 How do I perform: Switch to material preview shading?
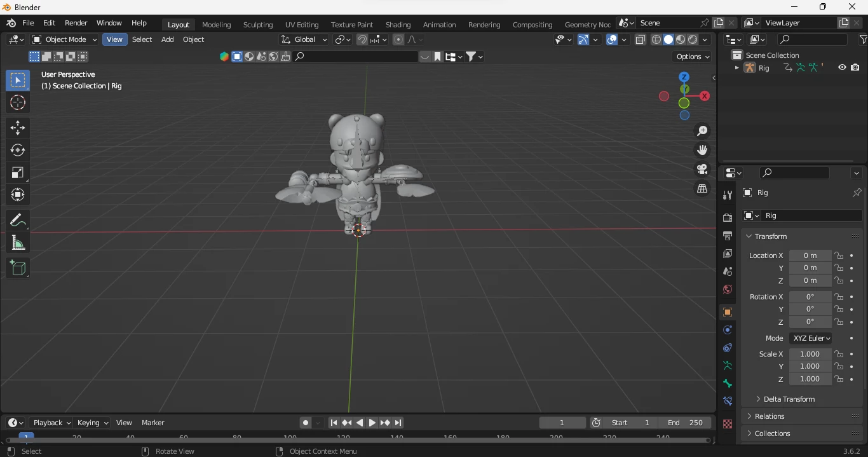pyautogui.click(x=681, y=39)
